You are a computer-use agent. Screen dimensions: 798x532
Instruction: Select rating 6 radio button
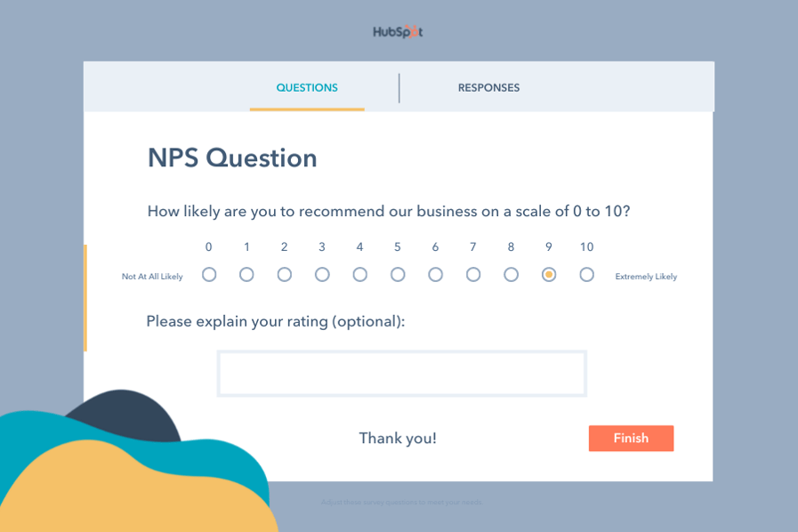coord(435,275)
